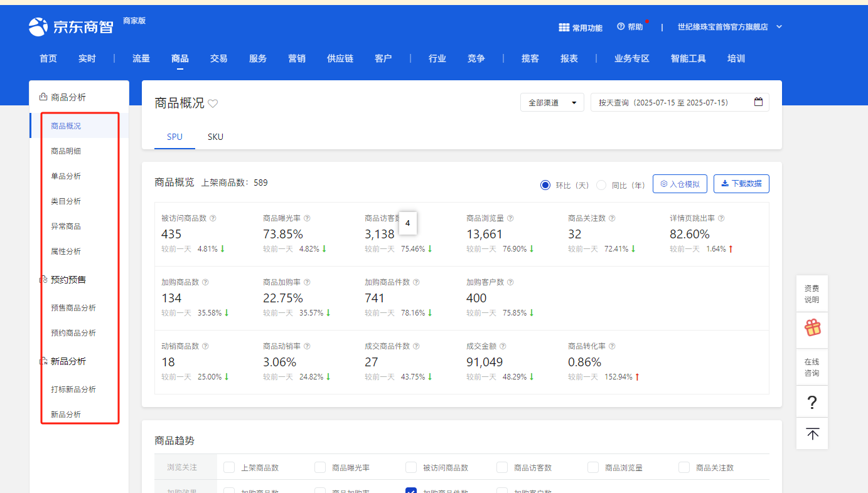Click the back-to-top arrow icon

(812, 434)
